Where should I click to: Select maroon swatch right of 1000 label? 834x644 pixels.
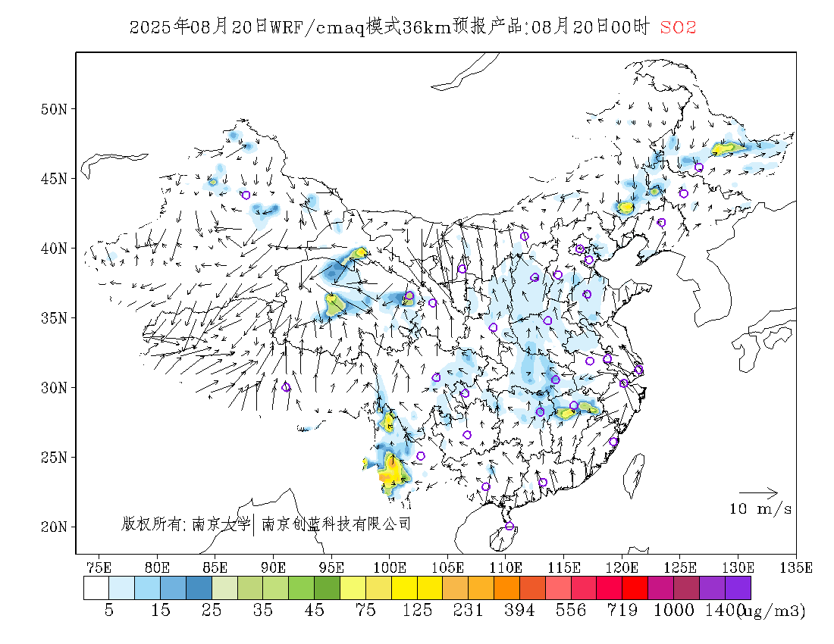pos(686,588)
